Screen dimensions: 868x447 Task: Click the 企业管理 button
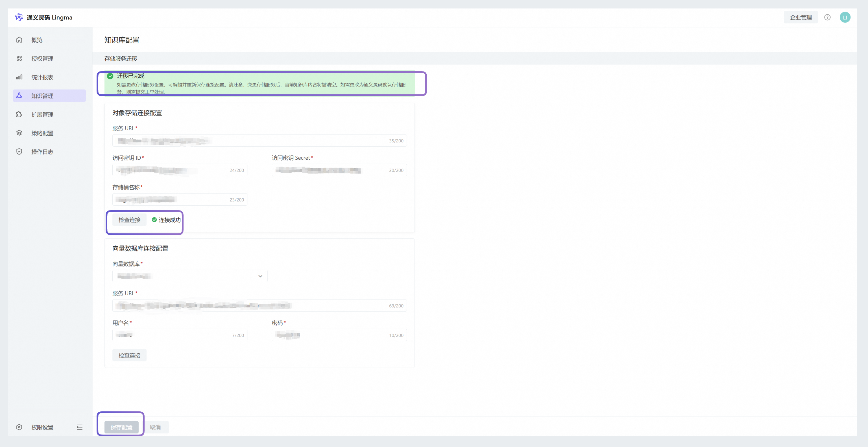(x=801, y=17)
